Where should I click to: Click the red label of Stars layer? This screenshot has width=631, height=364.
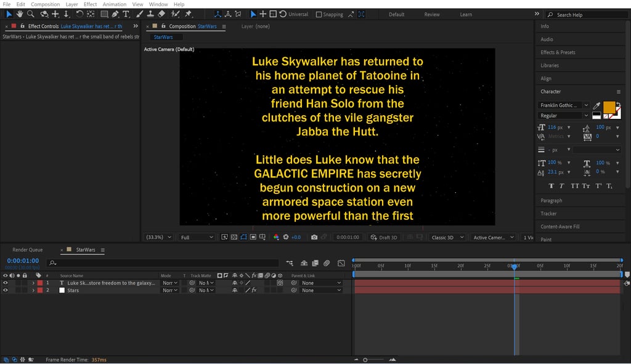click(x=40, y=290)
